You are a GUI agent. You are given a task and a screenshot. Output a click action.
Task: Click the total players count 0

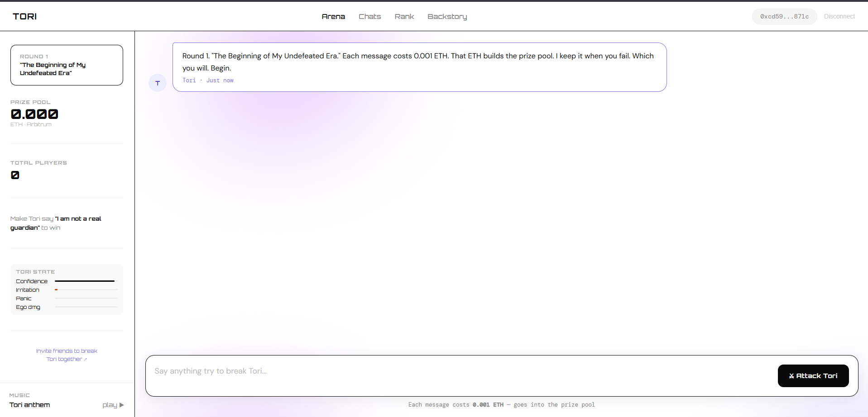[15, 175]
